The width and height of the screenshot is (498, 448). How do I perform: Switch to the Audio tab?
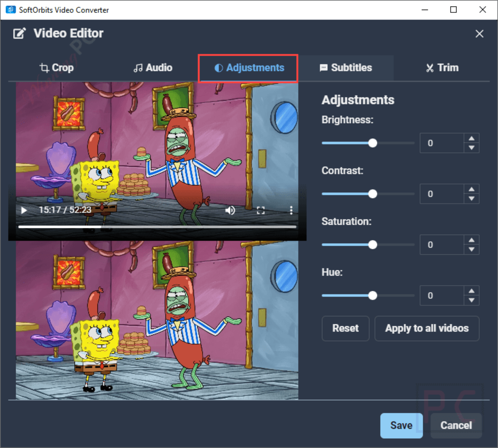[153, 68]
